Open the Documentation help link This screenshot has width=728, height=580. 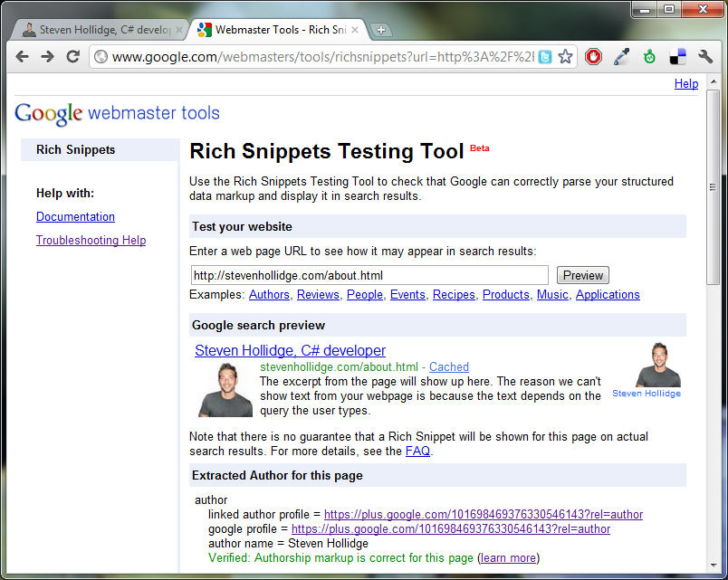click(76, 216)
